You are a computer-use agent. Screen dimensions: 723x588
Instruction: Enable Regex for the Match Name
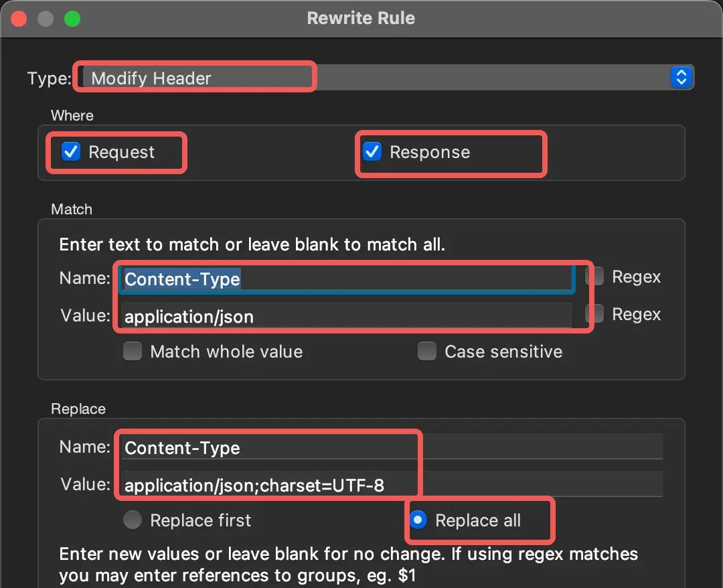click(594, 277)
